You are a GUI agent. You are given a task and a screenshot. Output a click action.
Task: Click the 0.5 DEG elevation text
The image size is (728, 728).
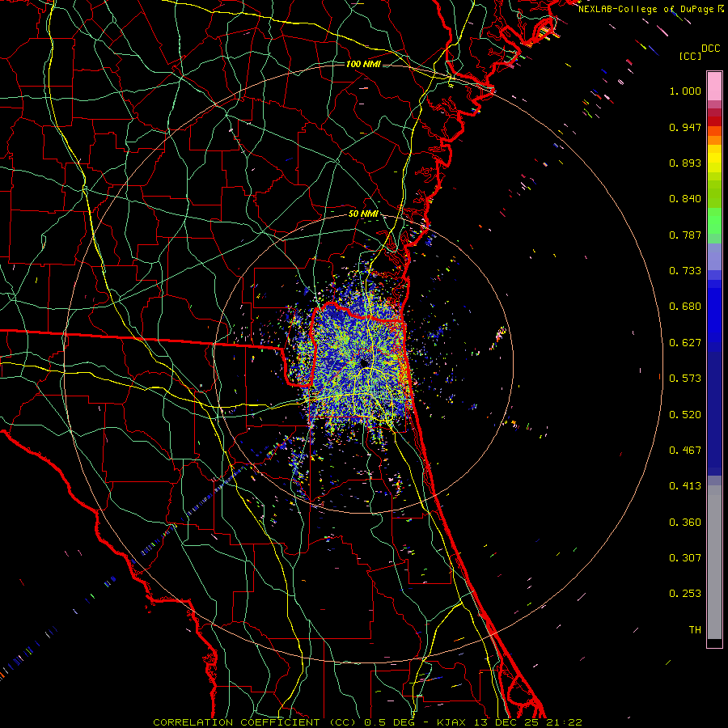pos(389,722)
